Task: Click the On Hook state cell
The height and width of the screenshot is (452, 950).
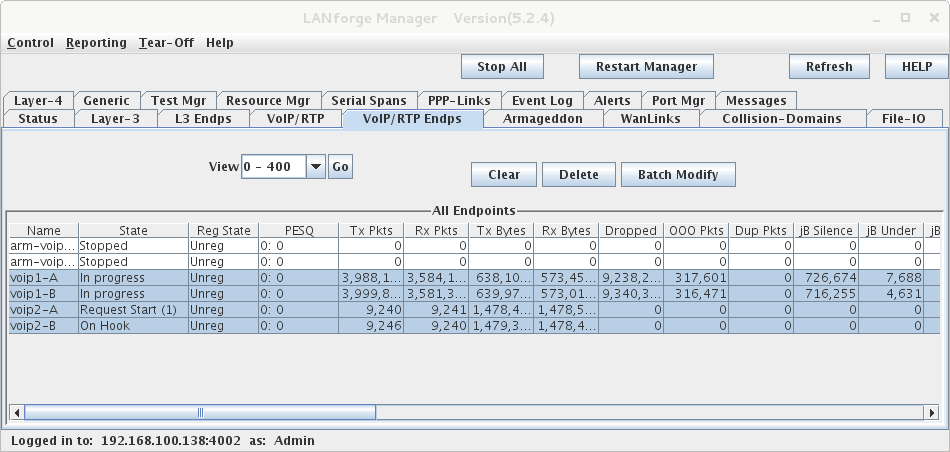Action: [x=133, y=326]
